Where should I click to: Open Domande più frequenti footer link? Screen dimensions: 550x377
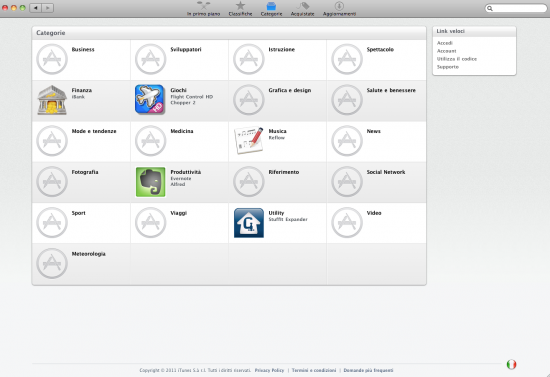(368, 370)
